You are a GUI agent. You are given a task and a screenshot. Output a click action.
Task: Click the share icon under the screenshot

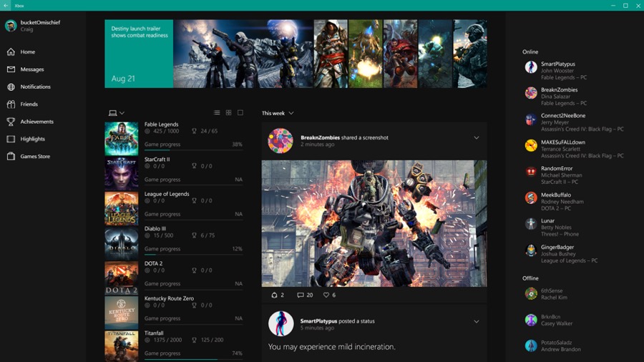(x=274, y=295)
